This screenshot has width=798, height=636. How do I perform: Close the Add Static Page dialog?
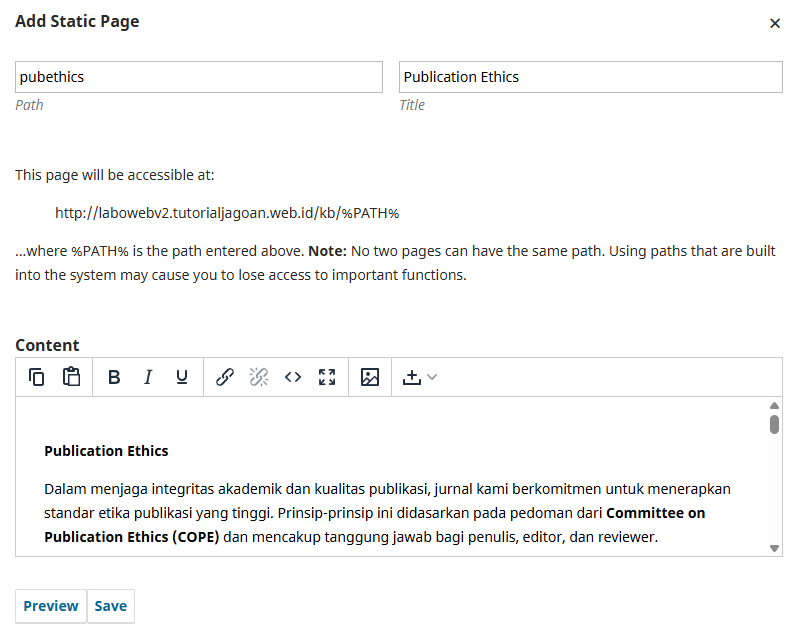point(775,23)
